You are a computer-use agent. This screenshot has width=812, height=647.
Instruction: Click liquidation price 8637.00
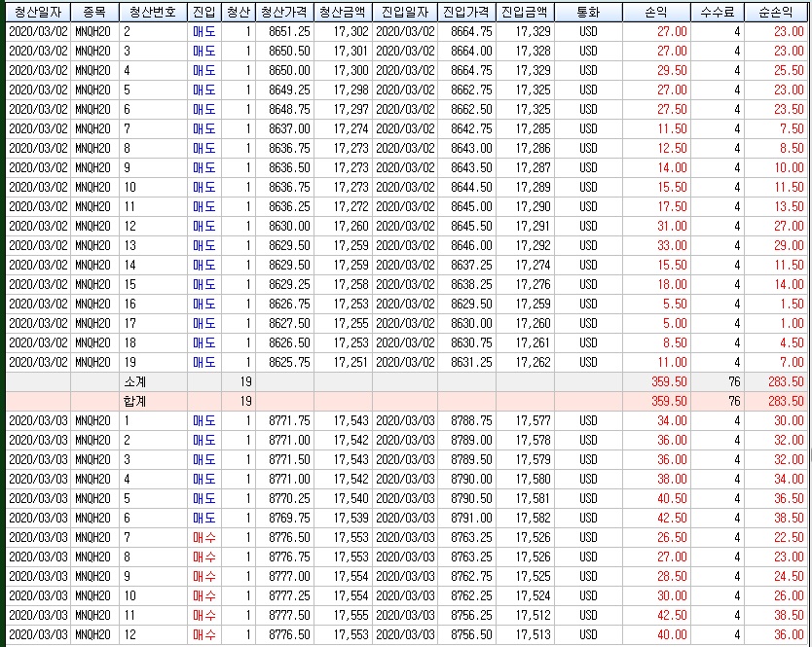[289, 128]
